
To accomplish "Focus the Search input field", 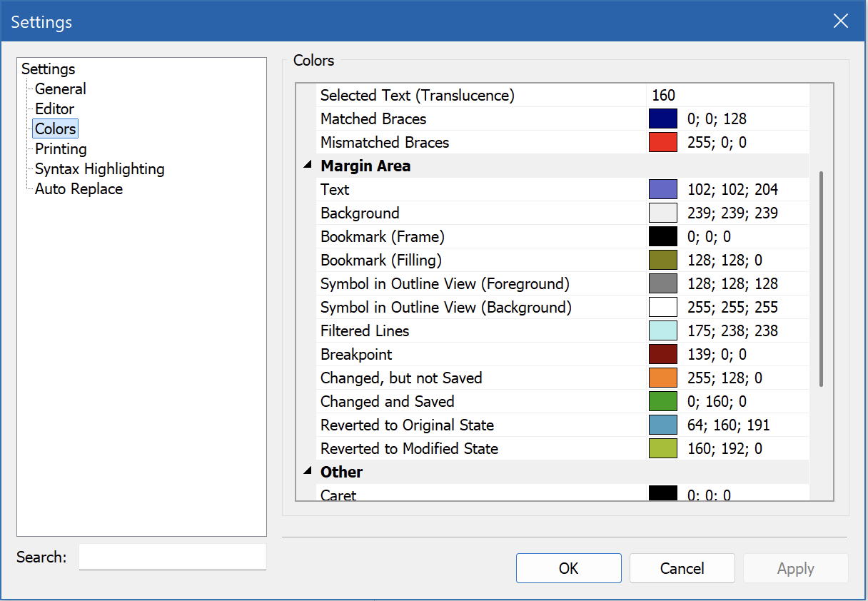I will 173,557.
